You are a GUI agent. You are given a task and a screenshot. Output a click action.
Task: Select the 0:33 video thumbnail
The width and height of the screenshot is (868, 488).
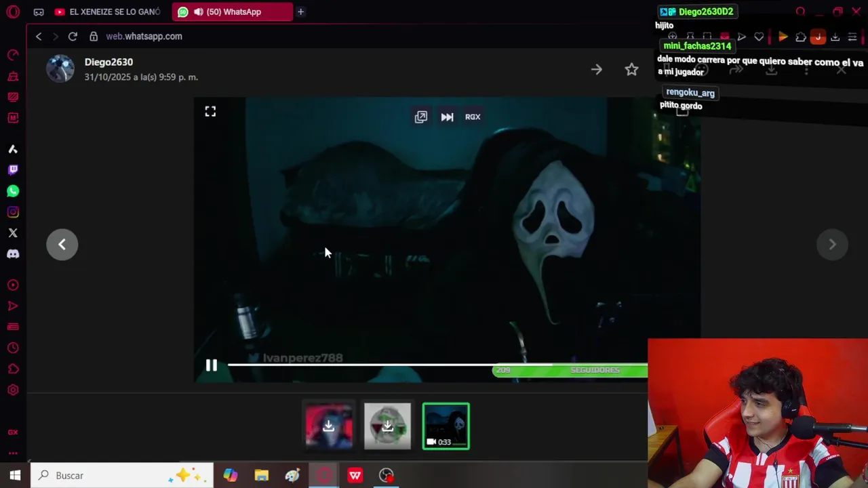click(x=446, y=426)
